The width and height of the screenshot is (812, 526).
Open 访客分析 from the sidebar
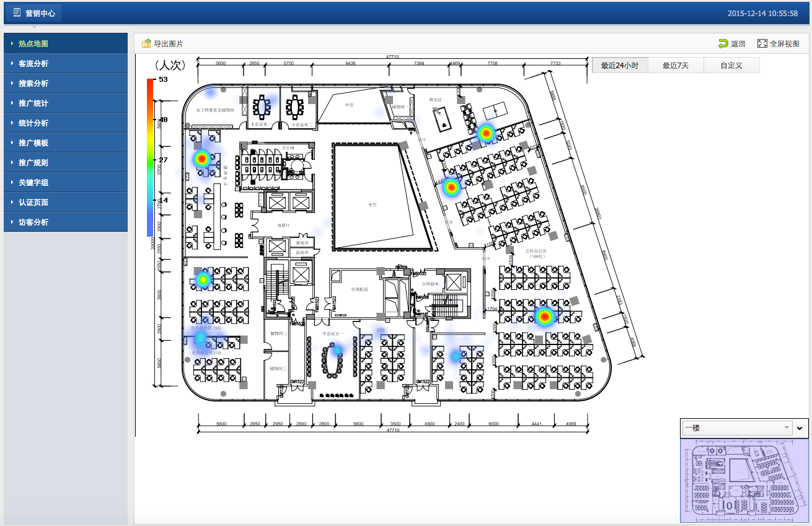coord(65,222)
